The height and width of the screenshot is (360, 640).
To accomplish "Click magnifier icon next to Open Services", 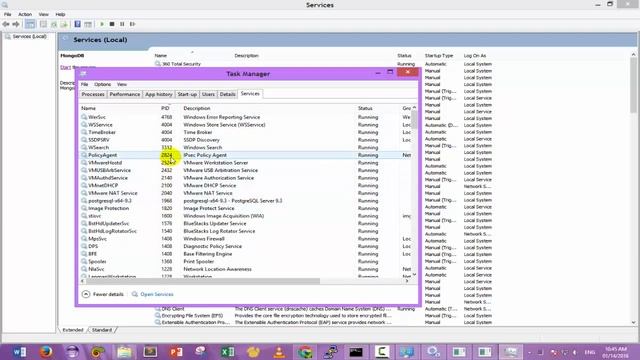I will point(135,294).
